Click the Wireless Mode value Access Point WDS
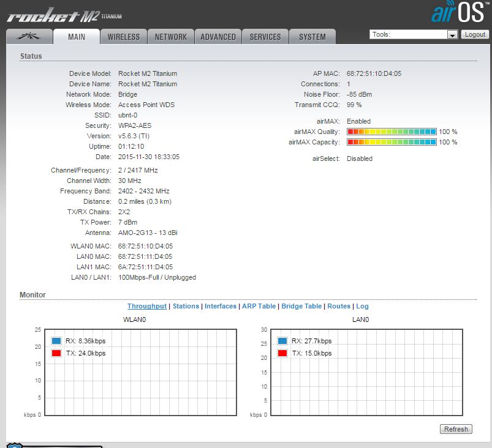The height and width of the screenshot is (448, 492). (146, 105)
